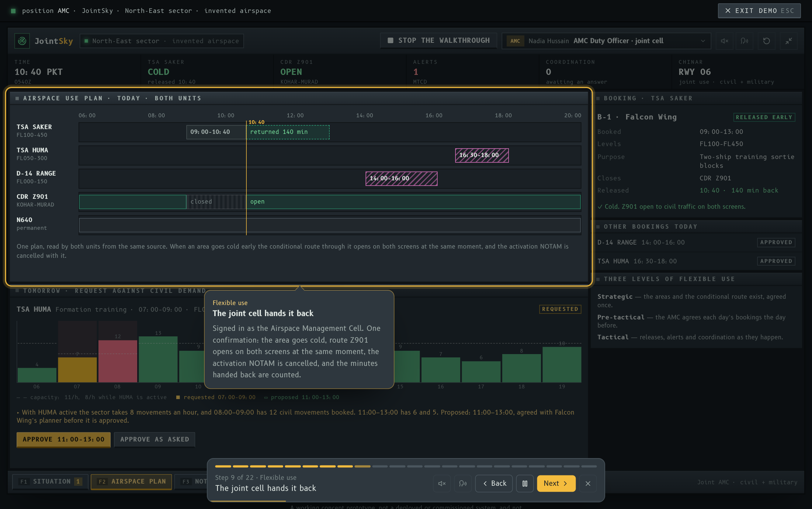Click Approve As Asked button

[x=155, y=439]
